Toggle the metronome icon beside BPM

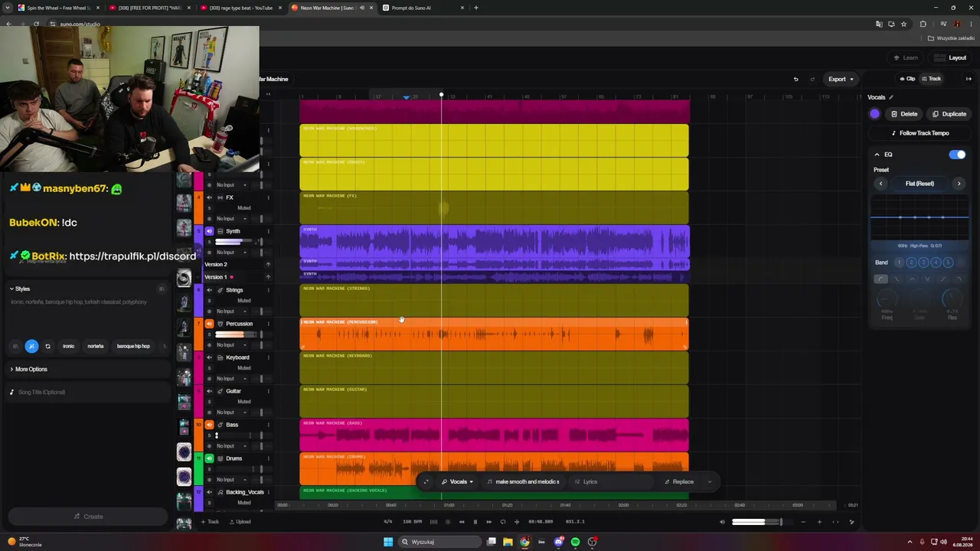(433, 522)
